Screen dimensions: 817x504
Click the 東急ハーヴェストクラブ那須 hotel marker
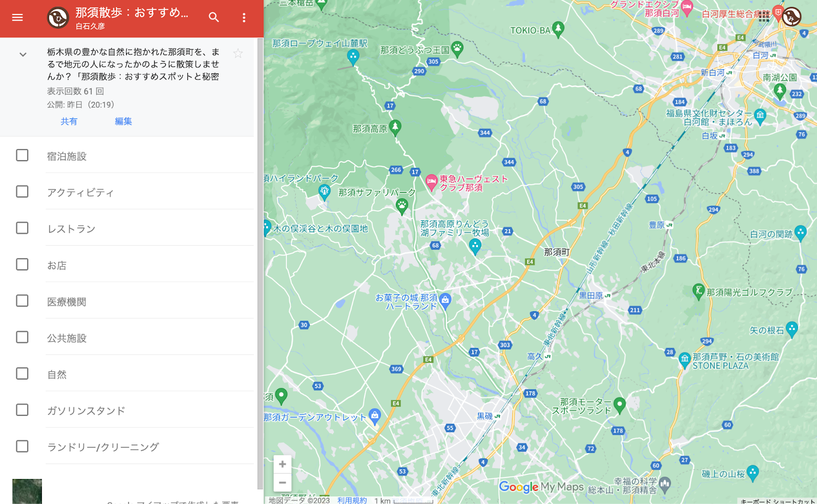click(431, 182)
